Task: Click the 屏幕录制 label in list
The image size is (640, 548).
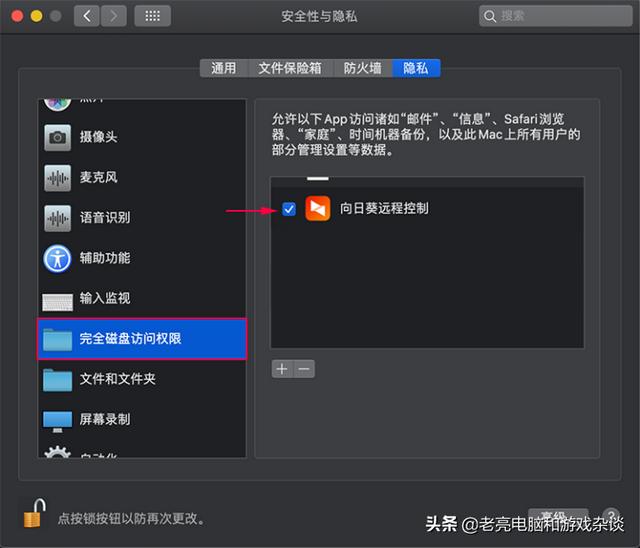Action: [105, 419]
